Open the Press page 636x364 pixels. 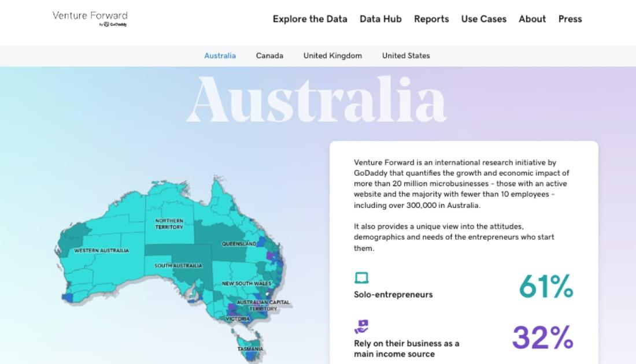(x=570, y=19)
